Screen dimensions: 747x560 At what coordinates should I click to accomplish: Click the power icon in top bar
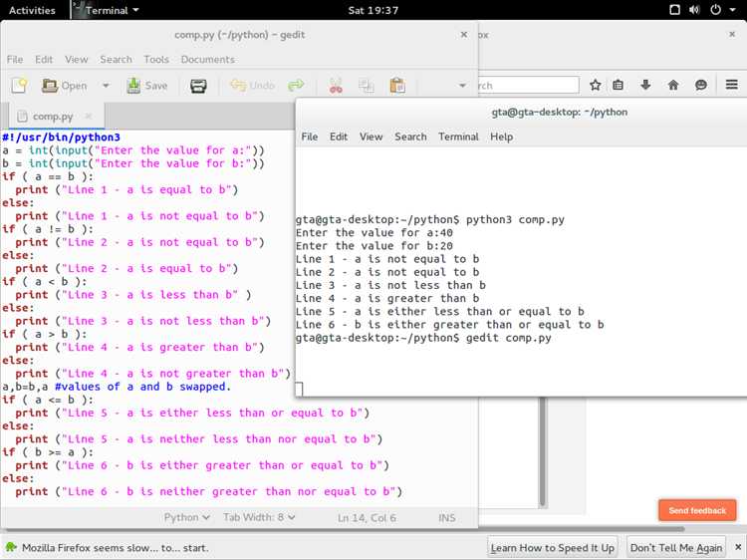click(x=715, y=10)
